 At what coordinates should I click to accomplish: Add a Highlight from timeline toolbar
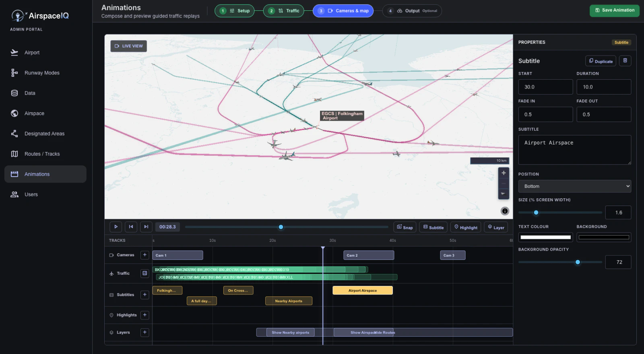point(466,227)
